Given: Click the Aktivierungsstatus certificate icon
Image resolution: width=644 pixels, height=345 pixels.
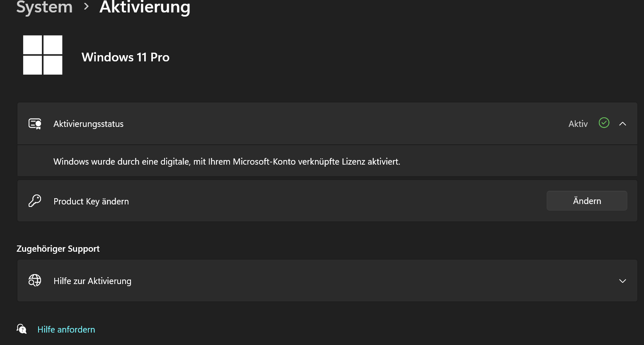Looking at the screenshot, I should click(x=35, y=124).
